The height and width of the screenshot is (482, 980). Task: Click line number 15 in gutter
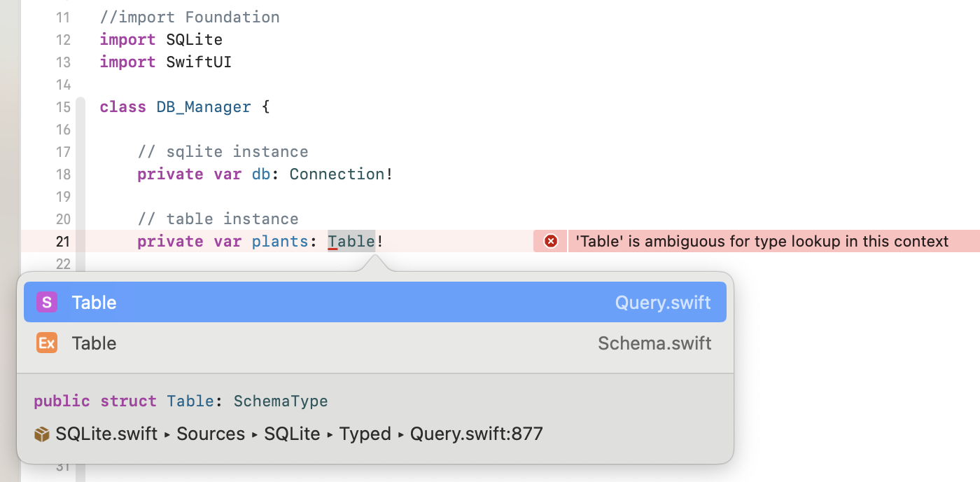(x=63, y=106)
